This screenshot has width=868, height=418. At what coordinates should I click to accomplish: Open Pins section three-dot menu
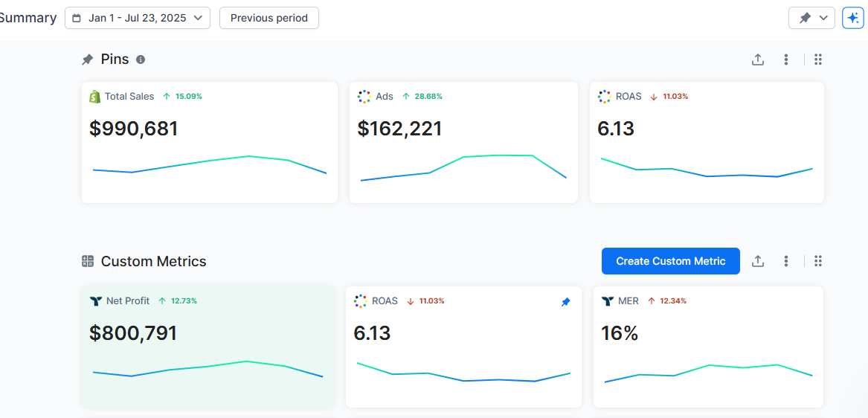click(x=786, y=60)
